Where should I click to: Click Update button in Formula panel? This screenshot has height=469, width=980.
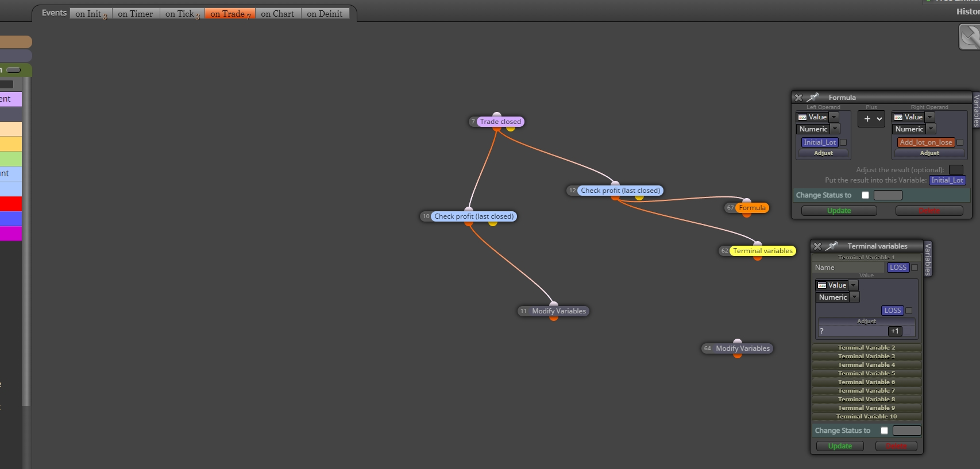pos(839,211)
